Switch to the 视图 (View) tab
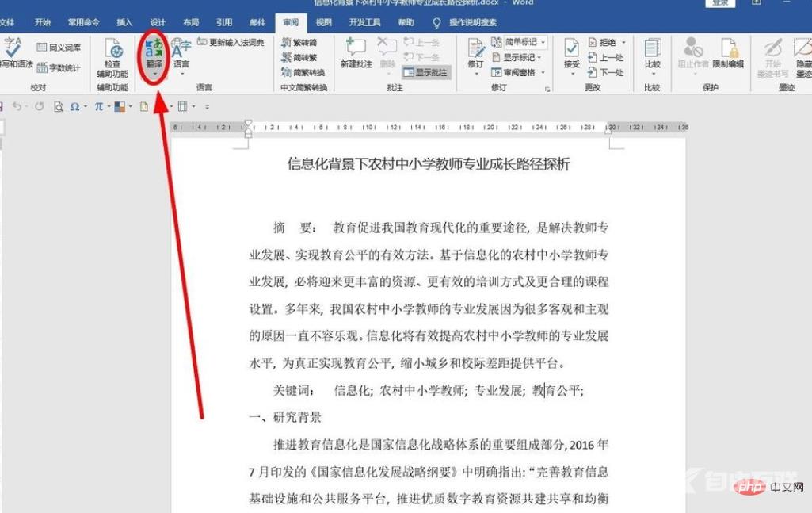 325,22
